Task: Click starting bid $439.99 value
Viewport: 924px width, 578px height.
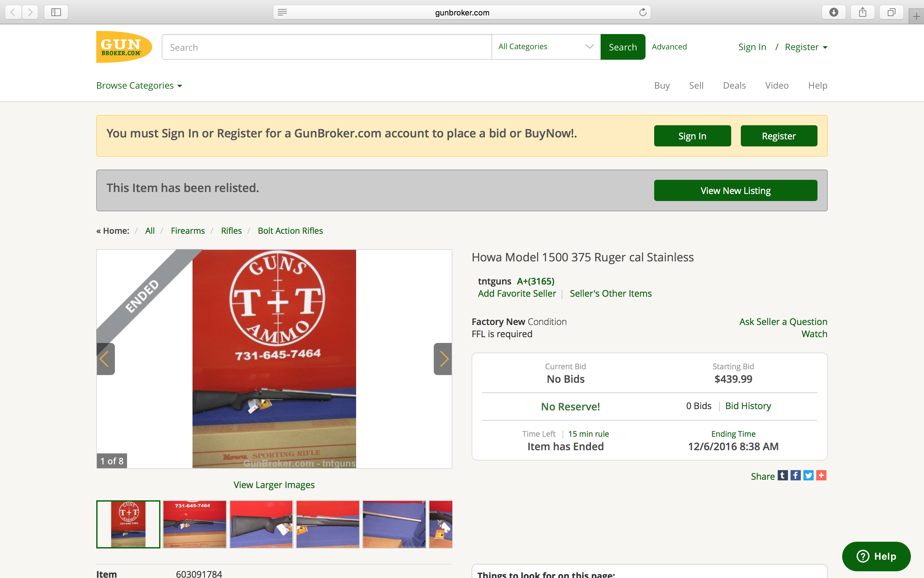Action: (x=733, y=379)
